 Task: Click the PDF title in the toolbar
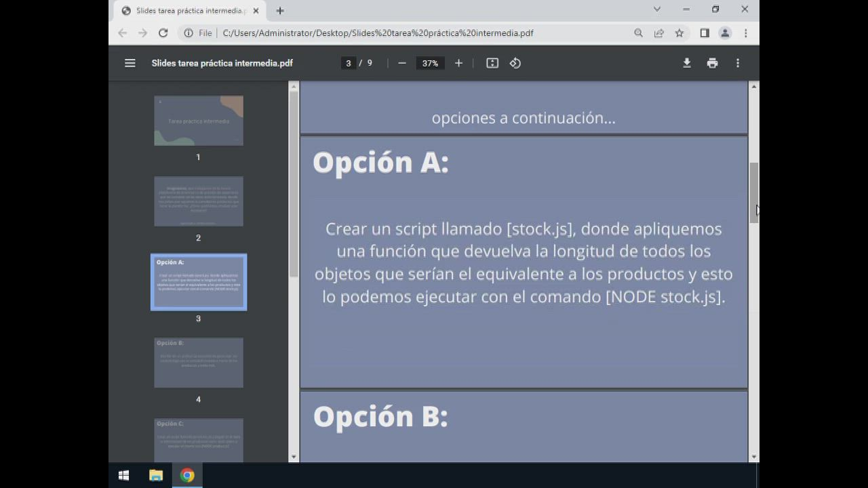click(222, 63)
